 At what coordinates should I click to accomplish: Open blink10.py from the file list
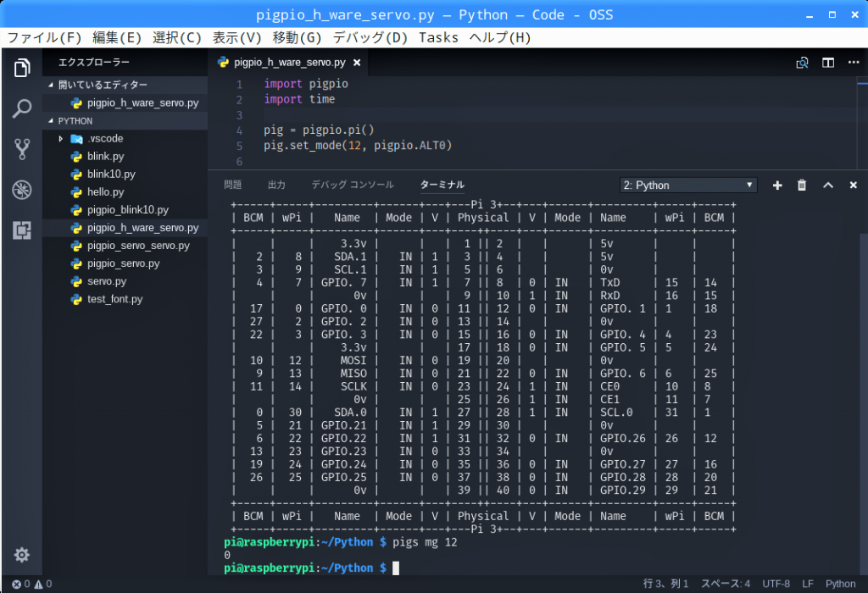tap(111, 175)
